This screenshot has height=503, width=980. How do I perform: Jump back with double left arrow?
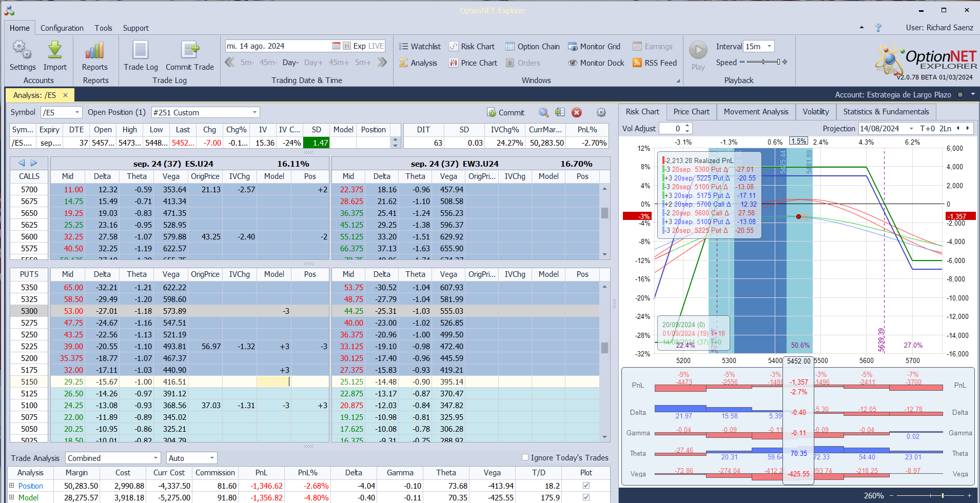pos(230,62)
